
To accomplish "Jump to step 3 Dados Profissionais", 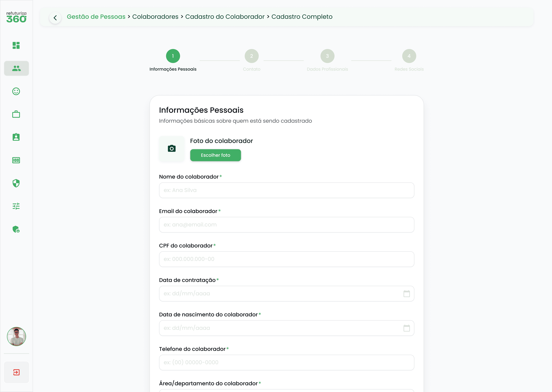I will click(327, 56).
